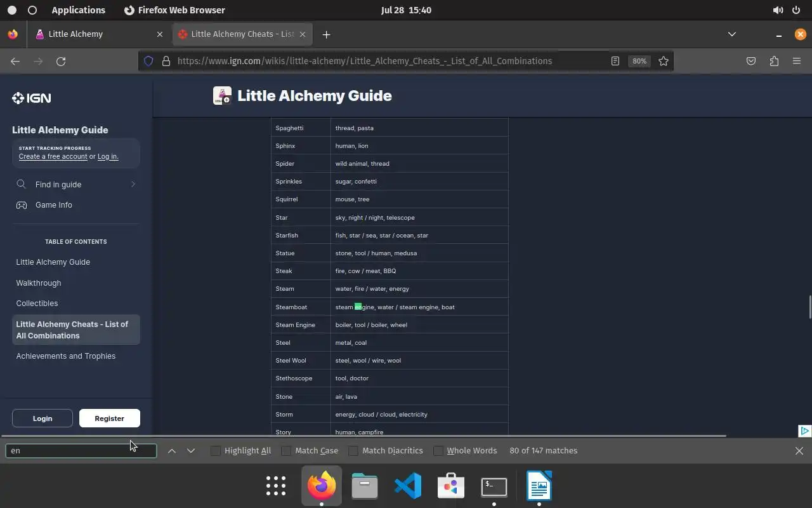Close the Little Alchemy Cheats tab
This screenshot has width=812, height=508.
(303, 34)
